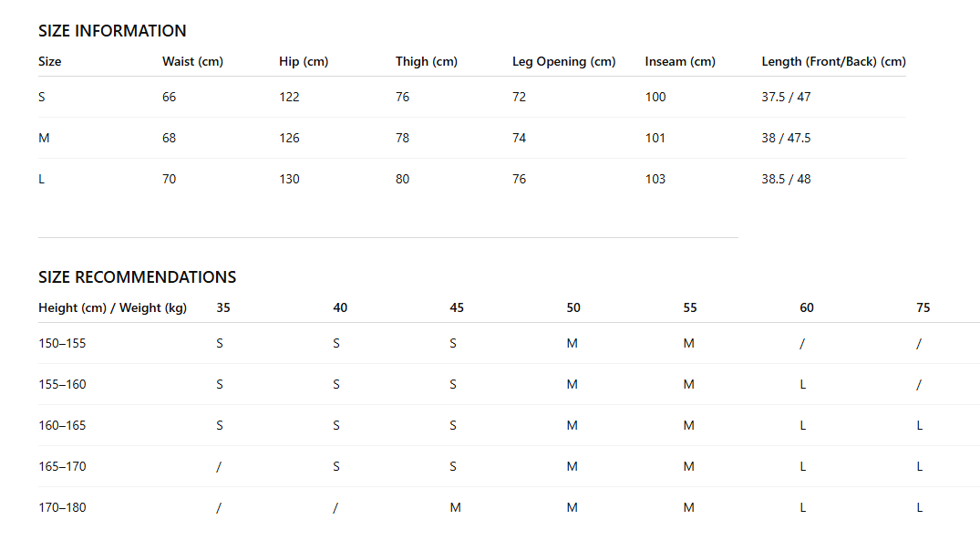This screenshot has height=541, width=980.
Task: Select the 170–180 height row label
Action: click(62, 508)
